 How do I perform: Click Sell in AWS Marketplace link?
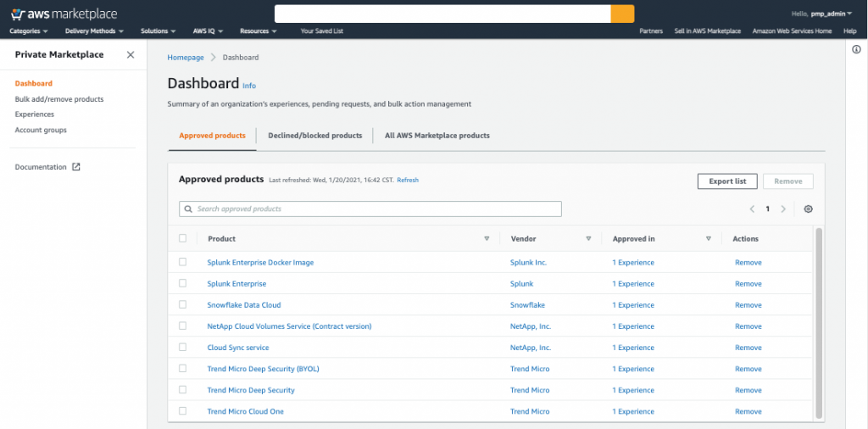tap(708, 31)
